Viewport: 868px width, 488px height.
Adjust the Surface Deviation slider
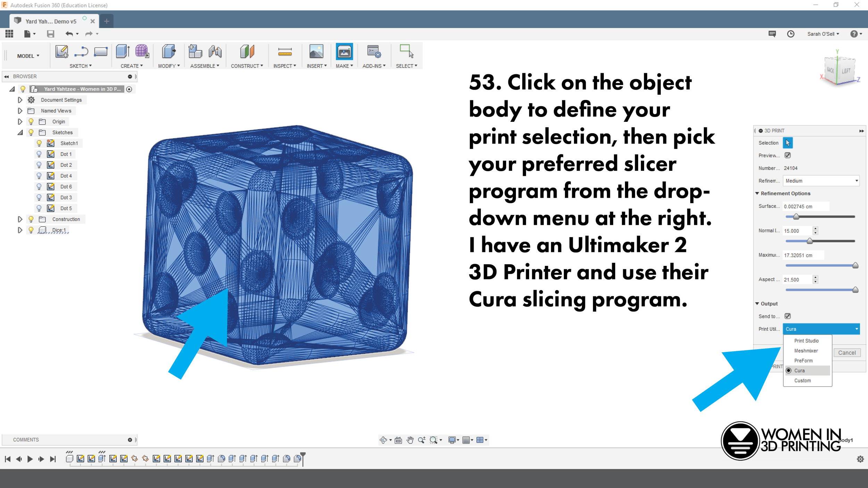796,217
